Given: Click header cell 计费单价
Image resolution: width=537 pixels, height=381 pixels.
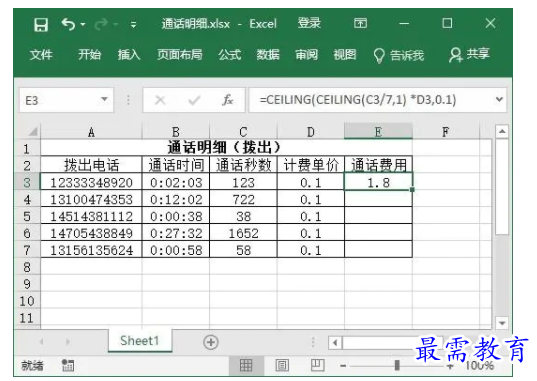Looking at the screenshot, I should tap(311, 165).
